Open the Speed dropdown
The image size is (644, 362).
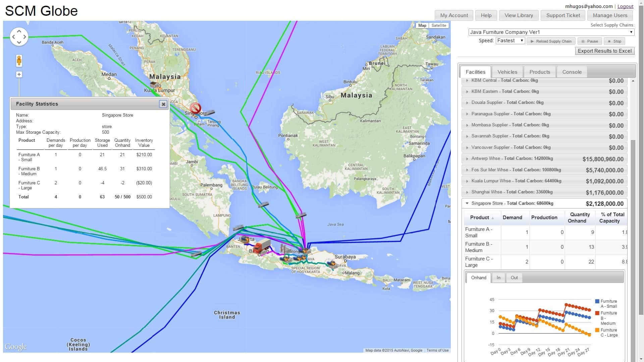tap(510, 41)
